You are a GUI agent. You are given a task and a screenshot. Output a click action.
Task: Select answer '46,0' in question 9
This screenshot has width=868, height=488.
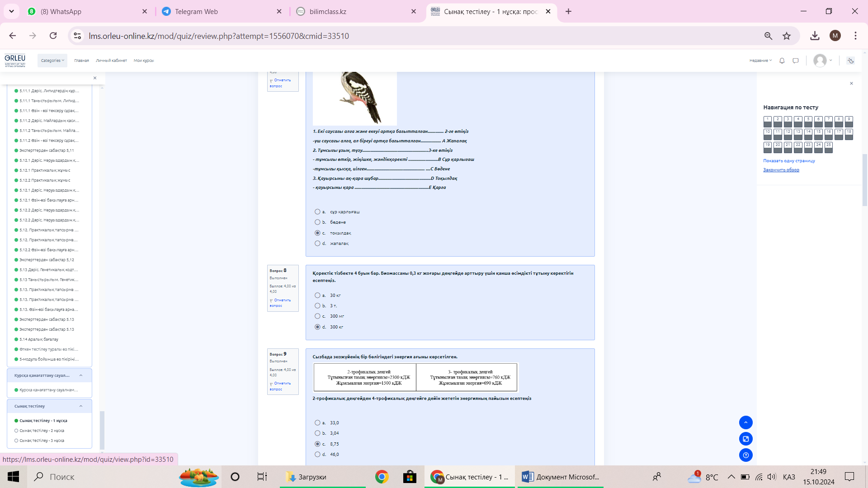coord(317,455)
